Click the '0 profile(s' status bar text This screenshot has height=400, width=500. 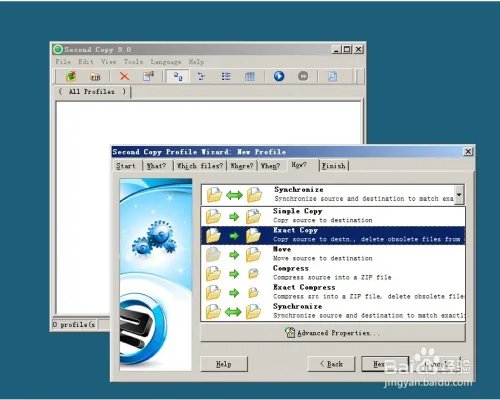(74, 324)
